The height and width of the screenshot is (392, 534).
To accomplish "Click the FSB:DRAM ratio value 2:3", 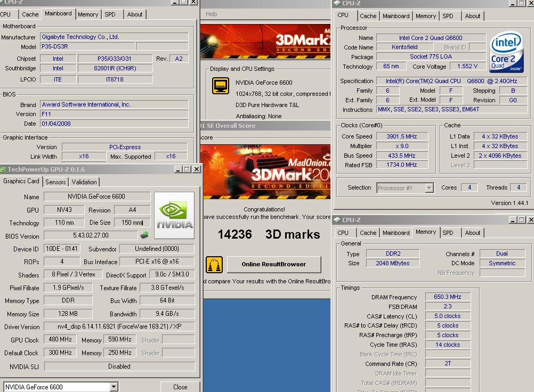I will point(448,306).
